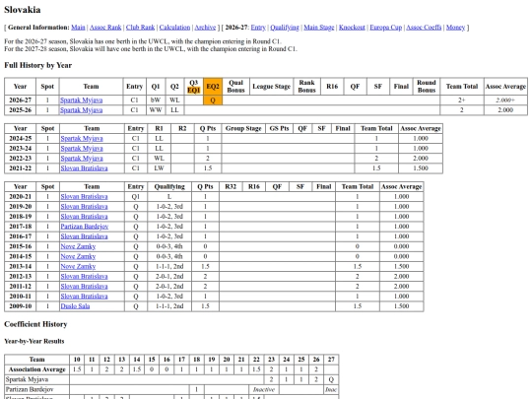Open the 2026-27 Entry link

tap(258, 28)
